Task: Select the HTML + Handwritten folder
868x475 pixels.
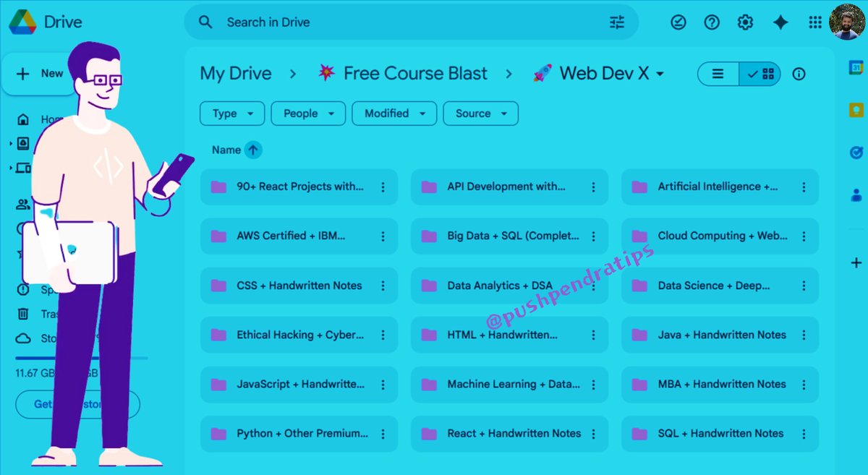Action: (509, 335)
